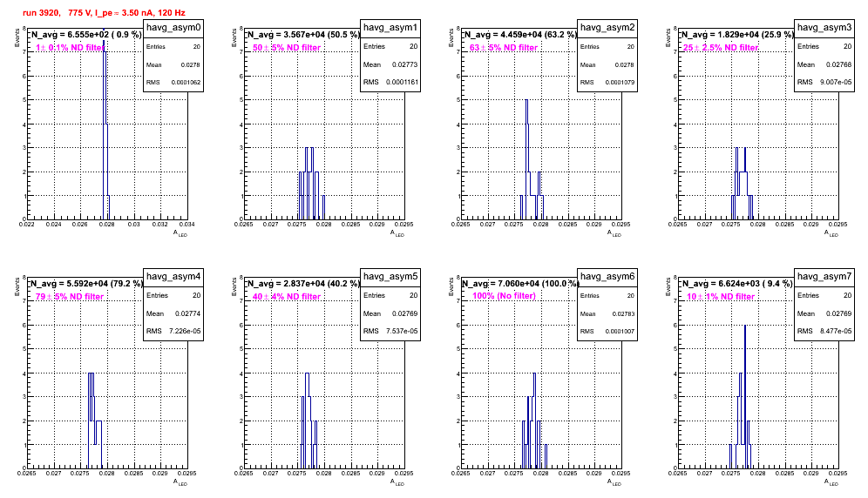Click Entries 20 in havg_asym3 stats box

[x=824, y=47]
